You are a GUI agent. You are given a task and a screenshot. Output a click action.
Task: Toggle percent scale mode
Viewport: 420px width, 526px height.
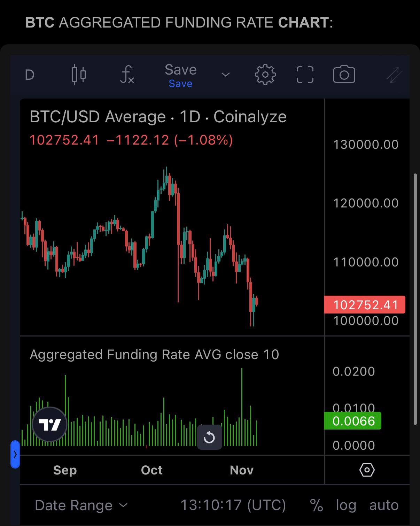pos(316,505)
